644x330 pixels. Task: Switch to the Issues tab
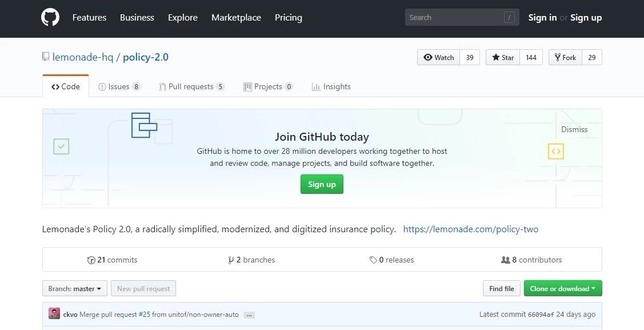(119, 87)
